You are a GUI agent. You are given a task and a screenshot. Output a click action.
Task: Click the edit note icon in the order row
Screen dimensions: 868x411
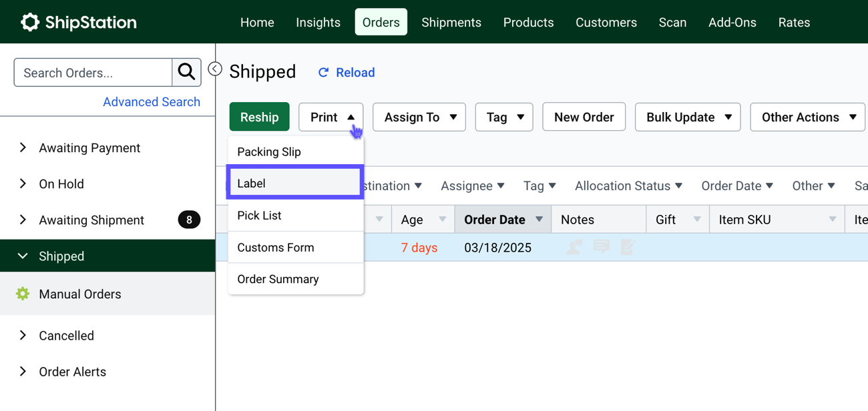pos(626,247)
